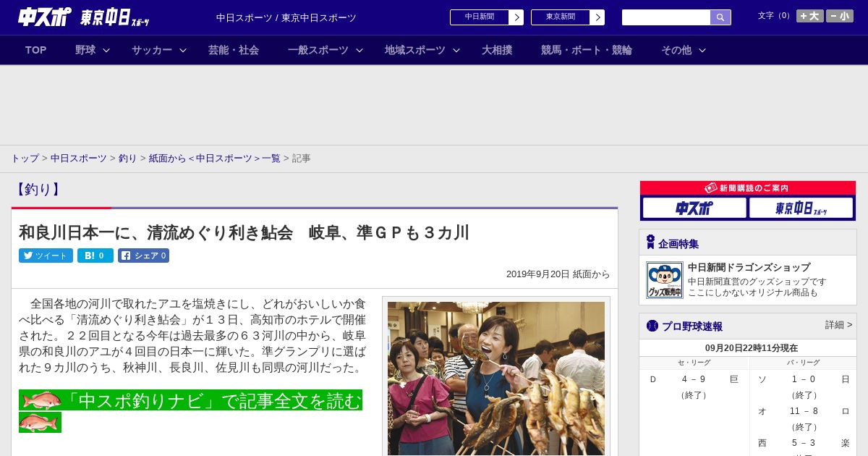Open 中スポ釣りナビ full article link
The height and width of the screenshot is (456, 868).
click(x=212, y=400)
